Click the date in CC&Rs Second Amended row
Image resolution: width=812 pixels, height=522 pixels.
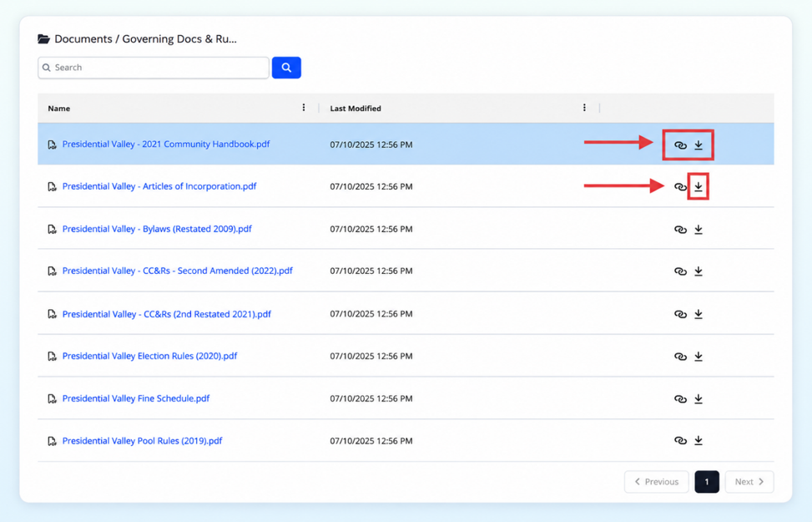[x=371, y=271]
